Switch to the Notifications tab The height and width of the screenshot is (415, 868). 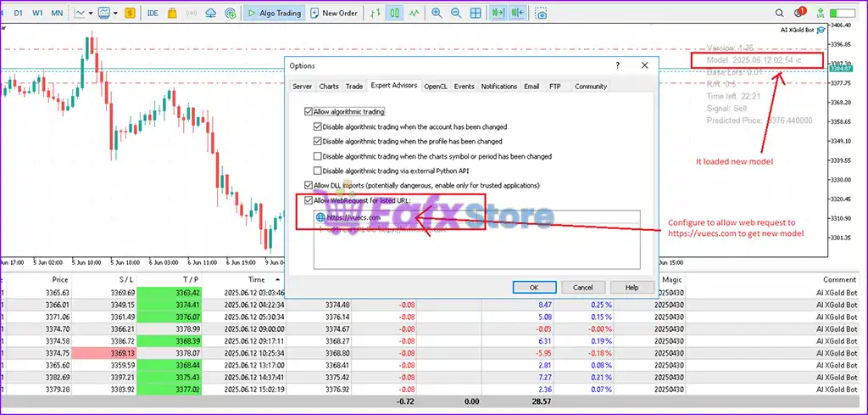(498, 87)
